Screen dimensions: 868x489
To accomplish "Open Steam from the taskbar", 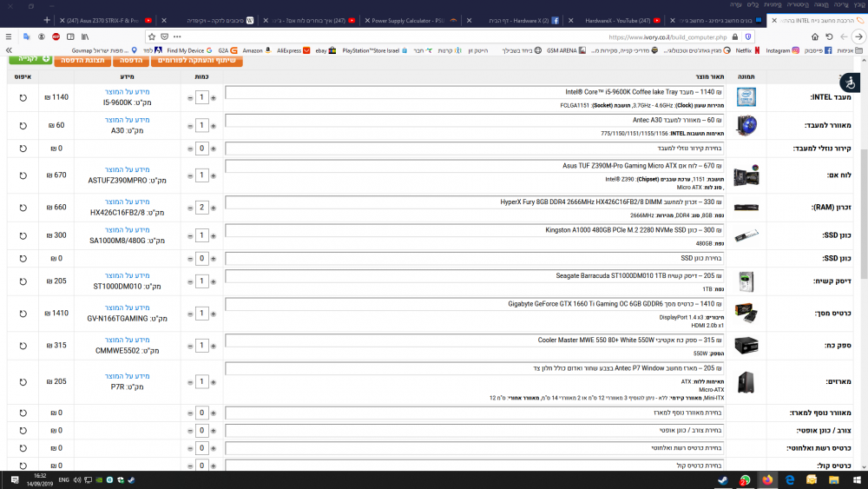I will click(723, 479).
